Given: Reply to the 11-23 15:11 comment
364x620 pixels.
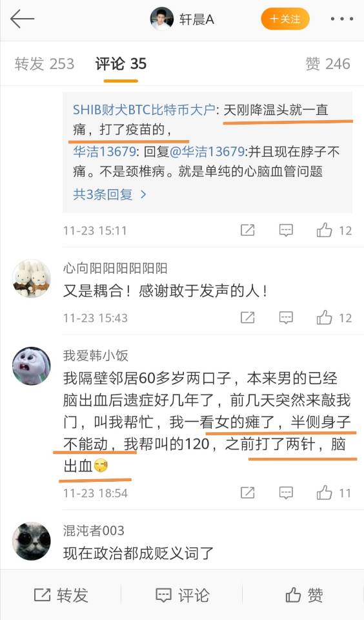Looking at the screenshot, I should [286, 230].
